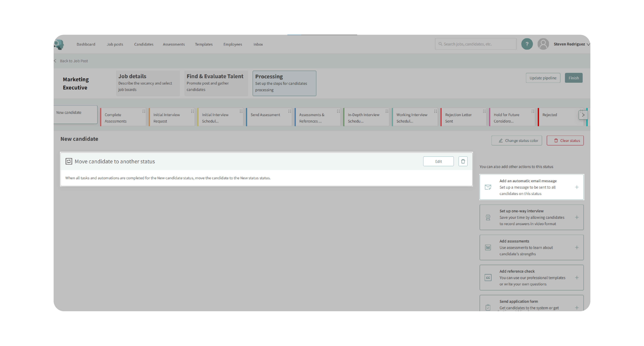Go back via Back to Job Post chevron

55,61
